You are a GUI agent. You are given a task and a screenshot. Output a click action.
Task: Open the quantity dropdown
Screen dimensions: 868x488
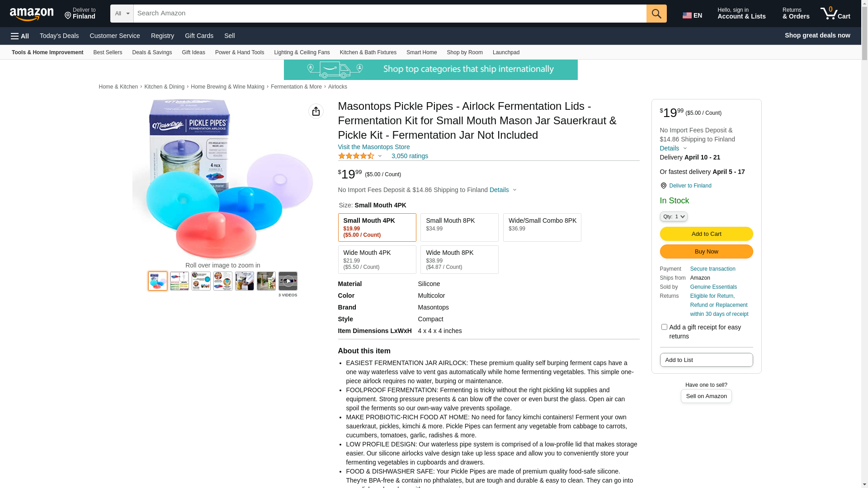[673, 216]
